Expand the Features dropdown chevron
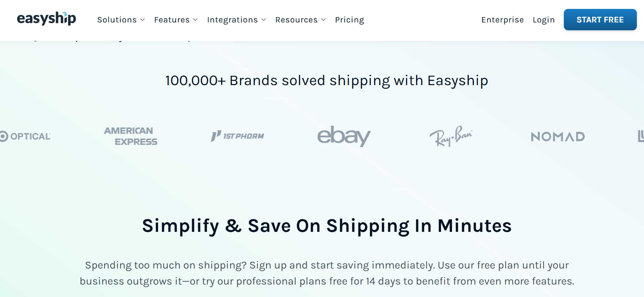The image size is (644, 297). coord(195,20)
